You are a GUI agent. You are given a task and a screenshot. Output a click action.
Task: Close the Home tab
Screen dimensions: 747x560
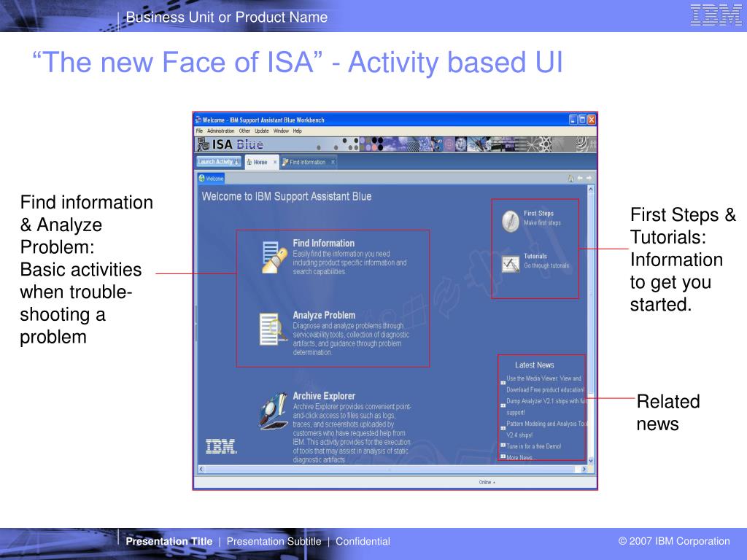(275, 163)
